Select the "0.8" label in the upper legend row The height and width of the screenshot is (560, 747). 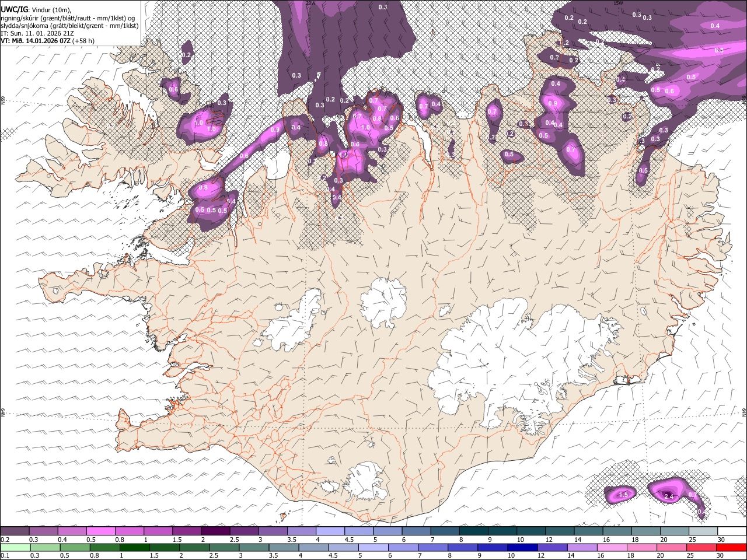pos(120,540)
